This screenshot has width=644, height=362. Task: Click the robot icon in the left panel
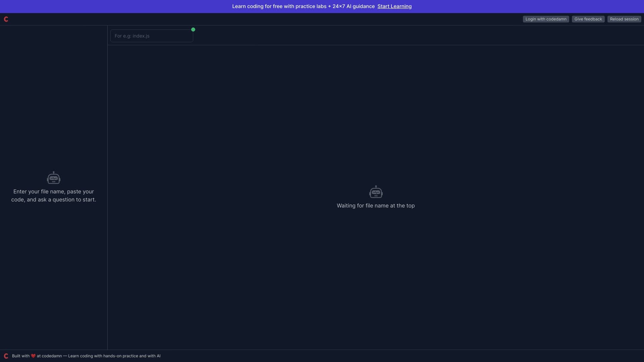click(53, 178)
